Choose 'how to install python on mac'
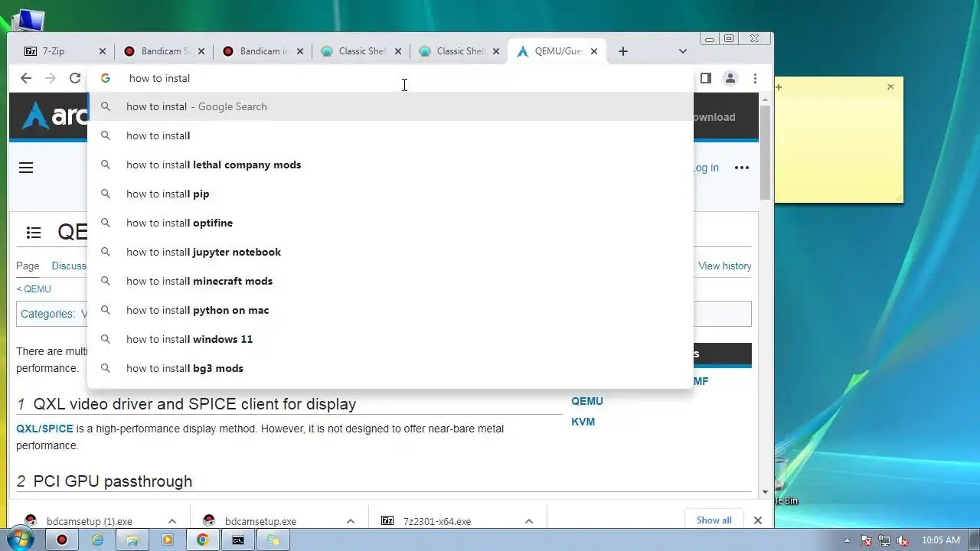The width and height of the screenshot is (980, 551). click(390, 310)
